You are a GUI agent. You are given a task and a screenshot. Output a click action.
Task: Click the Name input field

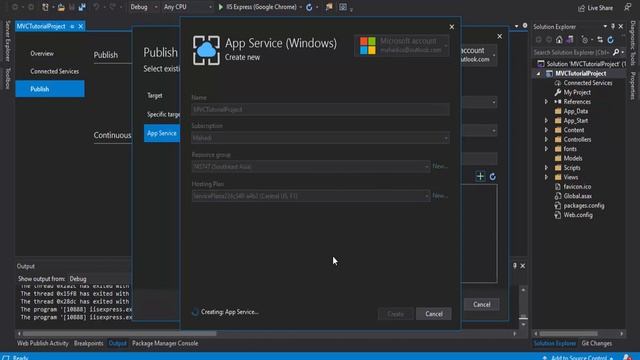(320, 109)
